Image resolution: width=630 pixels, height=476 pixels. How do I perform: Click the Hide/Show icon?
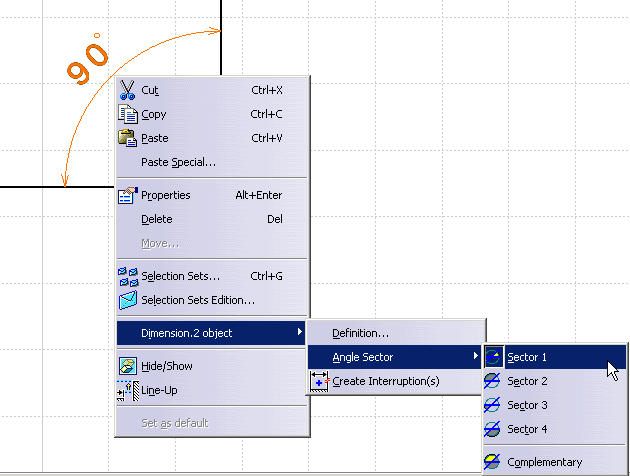click(128, 366)
